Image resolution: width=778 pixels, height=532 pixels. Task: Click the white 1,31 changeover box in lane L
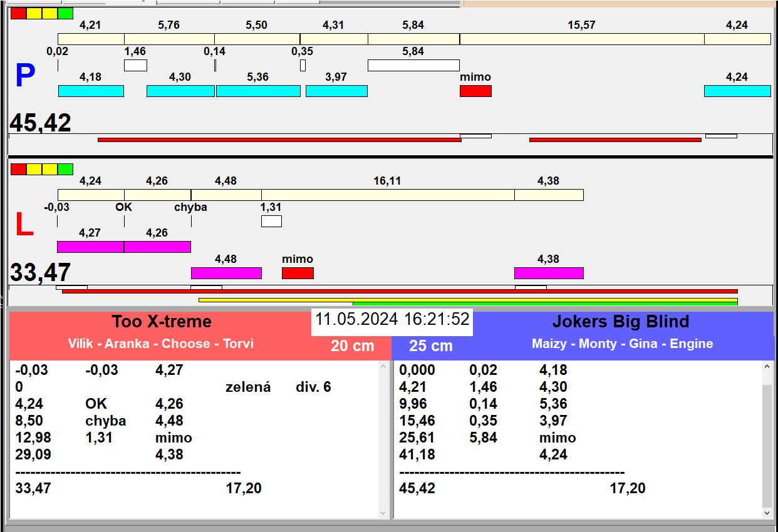(x=271, y=221)
